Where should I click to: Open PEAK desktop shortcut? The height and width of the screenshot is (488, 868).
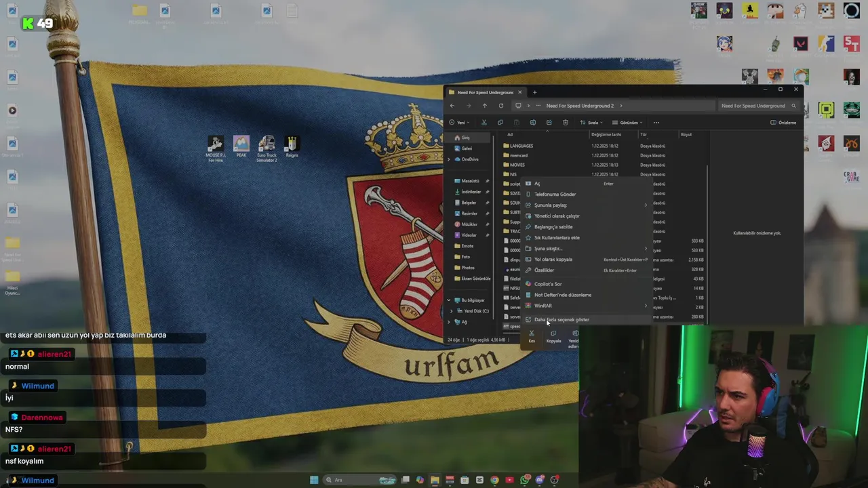tap(241, 146)
